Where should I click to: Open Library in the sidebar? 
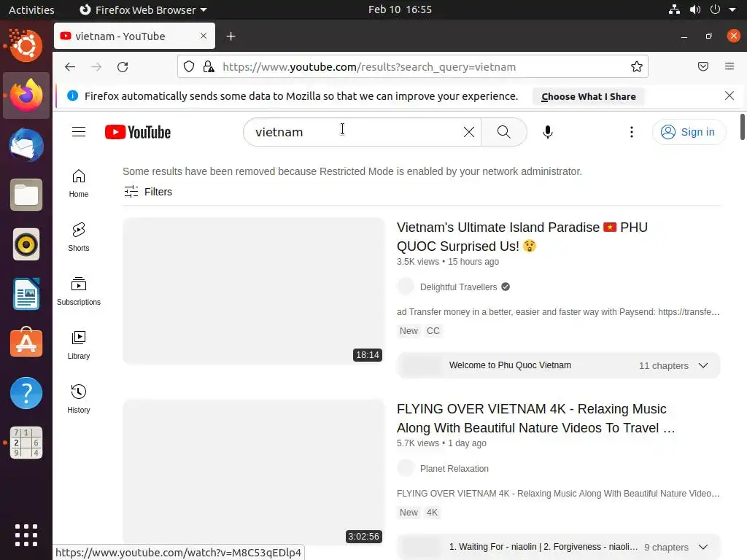pyautogui.click(x=79, y=345)
